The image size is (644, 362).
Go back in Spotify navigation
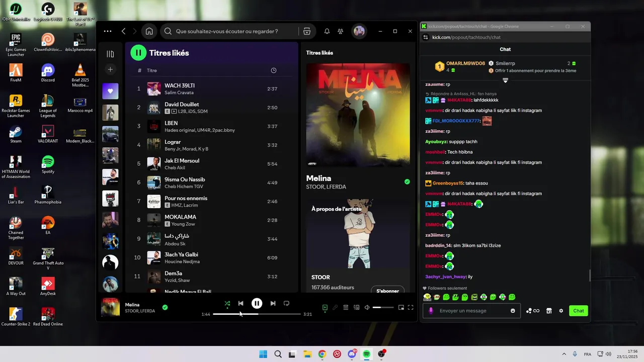pyautogui.click(x=124, y=31)
